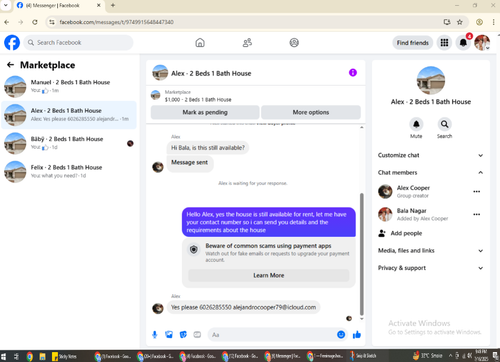Click the browser Back arrow
The width and height of the screenshot is (500, 362).
point(7,22)
